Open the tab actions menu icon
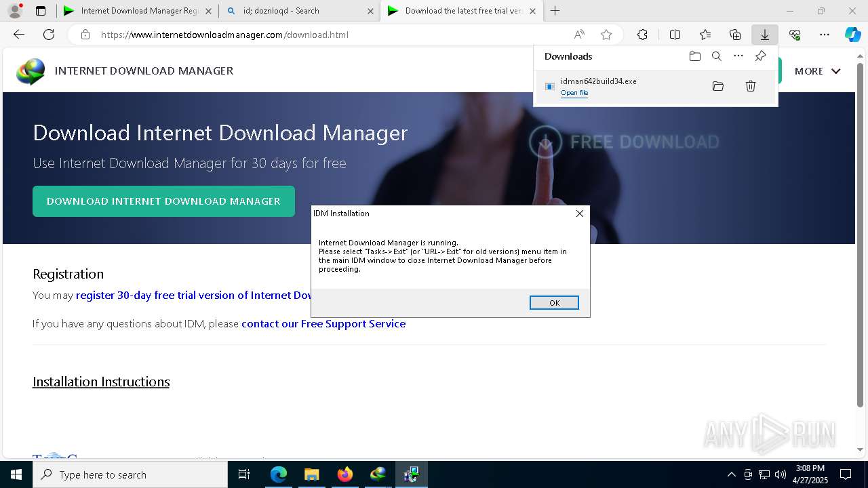The width and height of the screenshot is (868, 488). tap(41, 11)
